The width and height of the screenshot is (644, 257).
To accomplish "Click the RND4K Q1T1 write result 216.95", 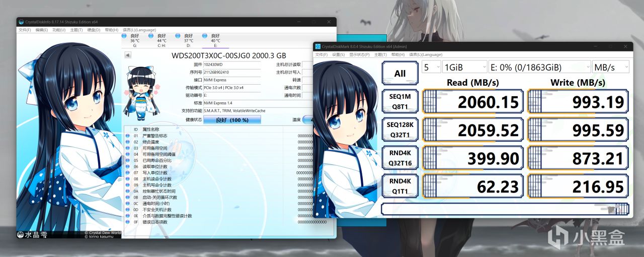I will (x=578, y=187).
